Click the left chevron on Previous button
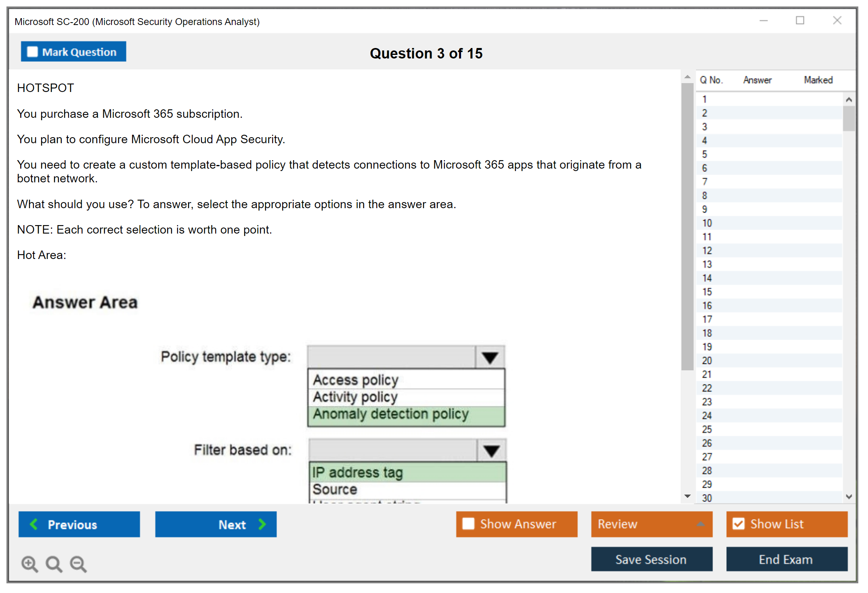The width and height of the screenshot is (868, 593). tap(34, 524)
